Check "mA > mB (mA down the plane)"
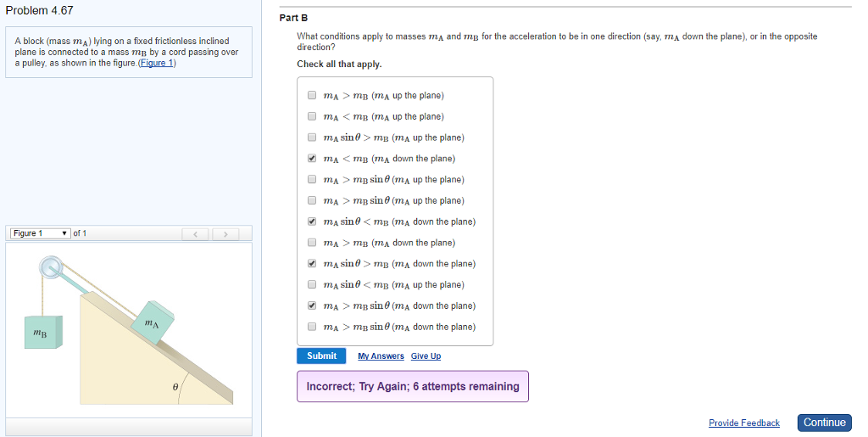The height and width of the screenshot is (437, 868). click(x=312, y=243)
